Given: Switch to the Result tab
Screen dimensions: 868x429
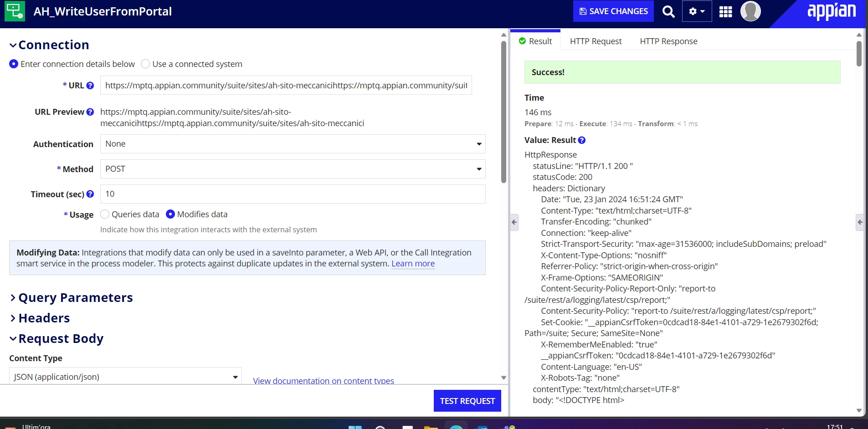Looking at the screenshot, I should tap(535, 41).
